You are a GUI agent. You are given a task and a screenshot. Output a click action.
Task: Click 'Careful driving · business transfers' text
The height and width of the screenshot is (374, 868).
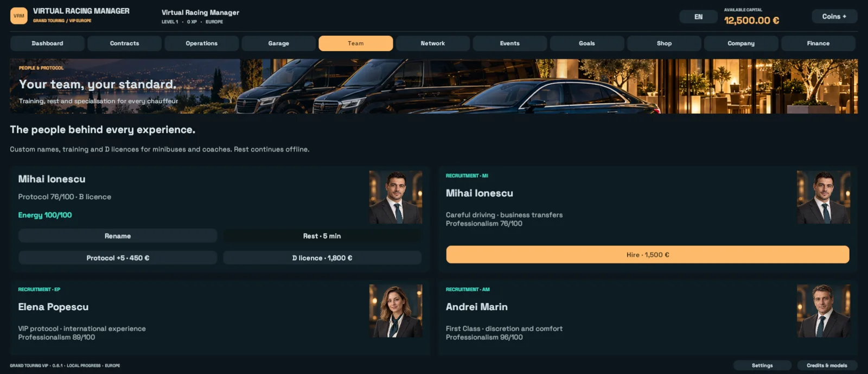(504, 215)
